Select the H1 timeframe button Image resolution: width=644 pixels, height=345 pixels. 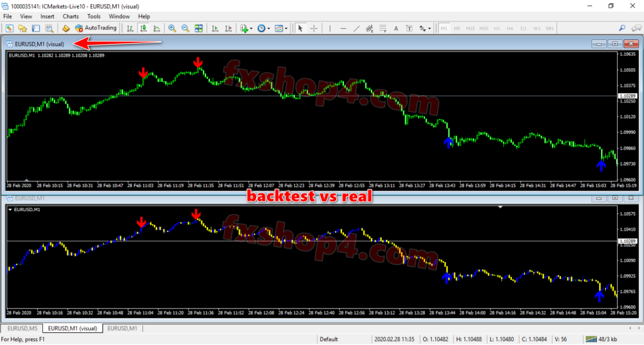coord(497,29)
